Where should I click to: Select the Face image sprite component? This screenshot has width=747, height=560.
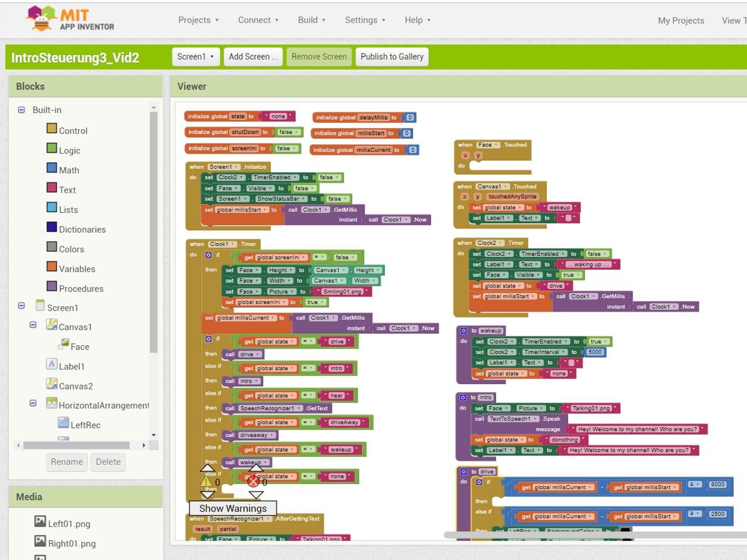point(80,347)
